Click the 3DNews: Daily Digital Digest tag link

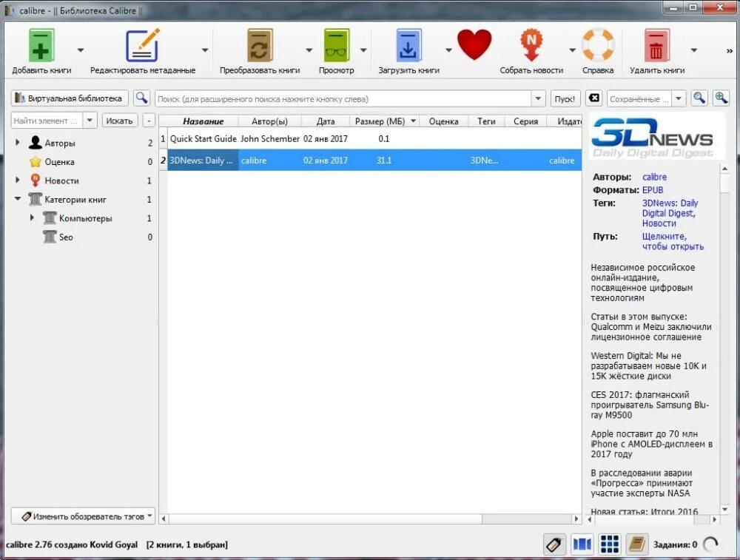coord(670,208)
